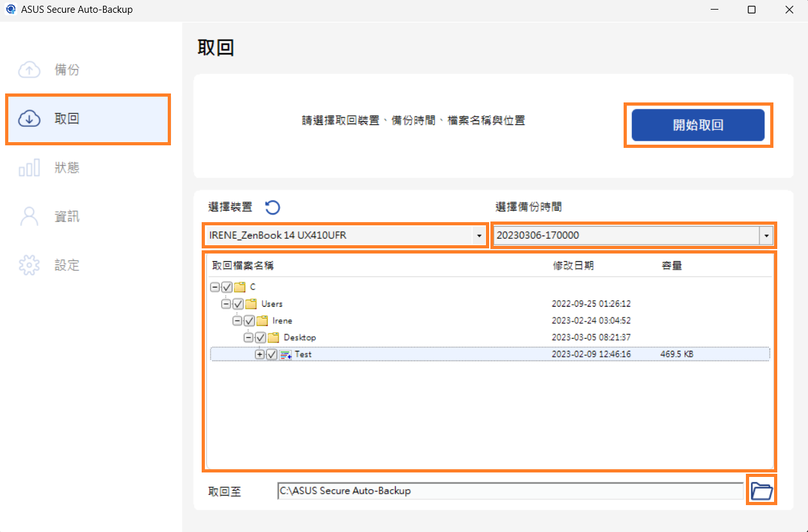This screenshot has height=532, width=808.
Task: Uncheck the Test item checkbox
Action: tap(272, 355)
